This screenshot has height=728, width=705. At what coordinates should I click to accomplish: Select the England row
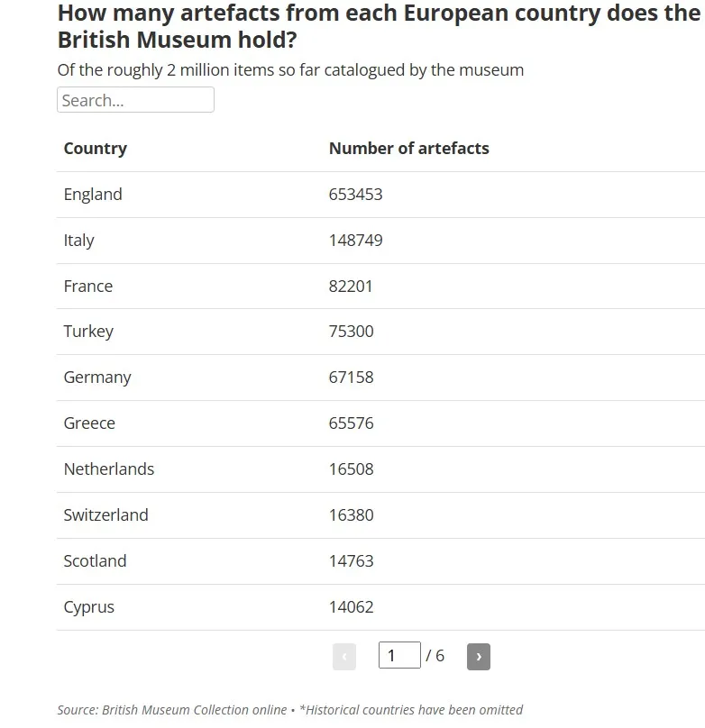pos(380,195)
